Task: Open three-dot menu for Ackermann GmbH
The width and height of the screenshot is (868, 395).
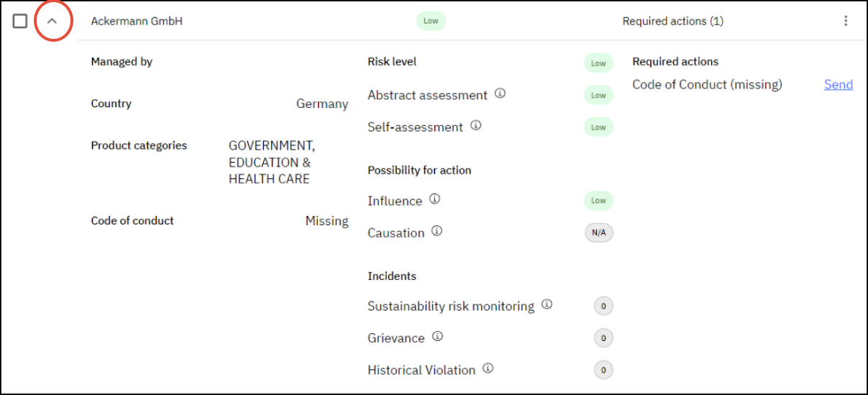Action: pos(846,21)
